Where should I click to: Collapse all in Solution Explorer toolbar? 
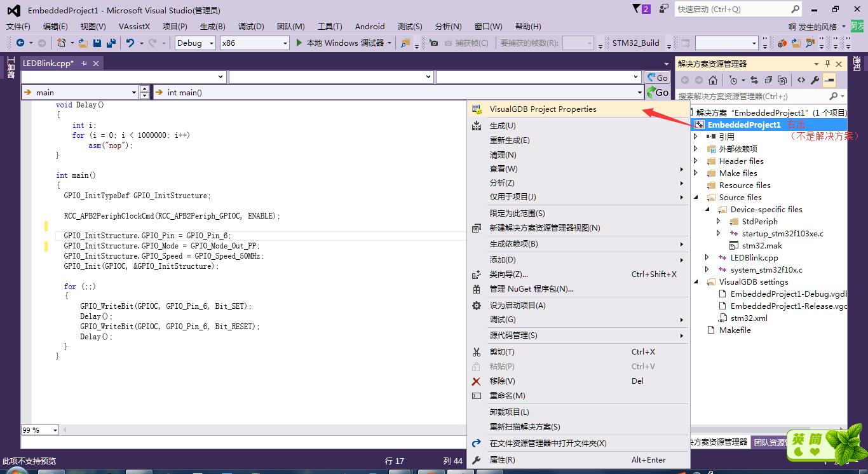(768, 80)
